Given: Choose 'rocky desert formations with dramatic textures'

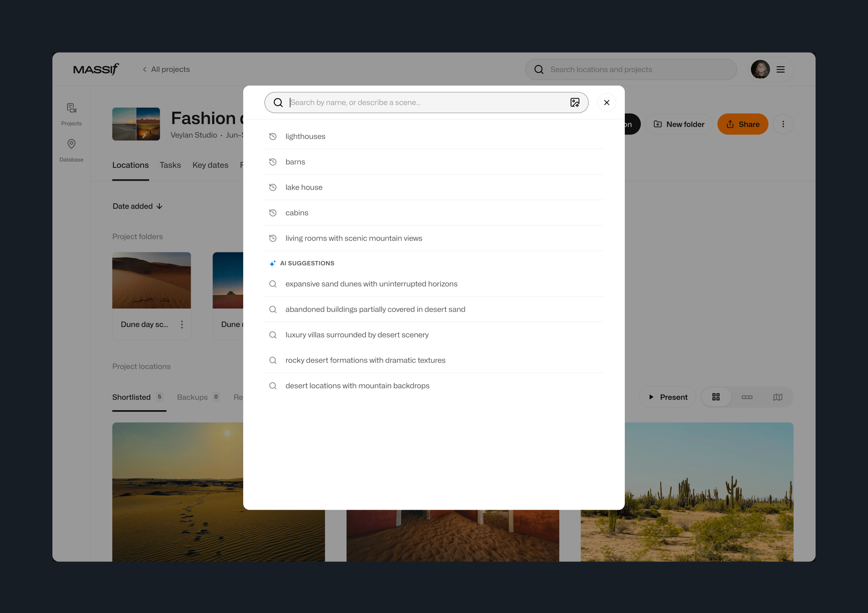Looking at the screenshot, I should (x=434, y=360).
